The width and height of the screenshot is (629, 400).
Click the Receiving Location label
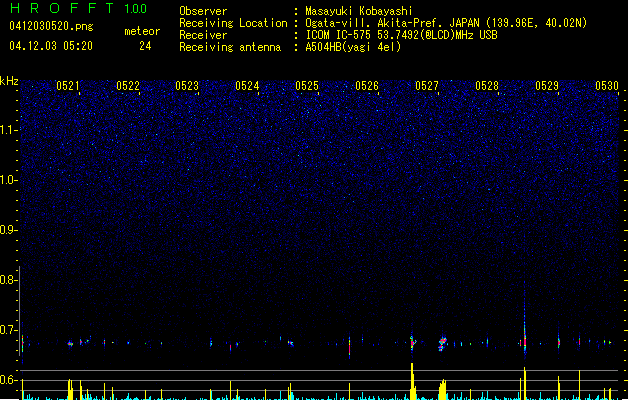click(x=233, y=23)
